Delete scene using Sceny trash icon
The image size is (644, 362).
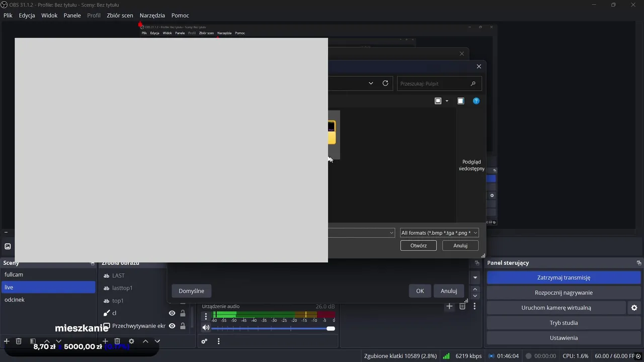point(19,341)
